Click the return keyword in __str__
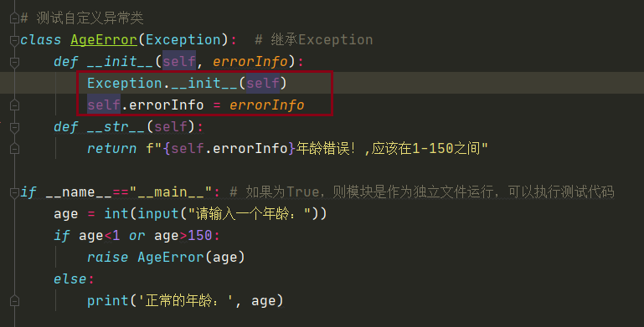Screen dimensions: 644x327 tap(111, 149)
